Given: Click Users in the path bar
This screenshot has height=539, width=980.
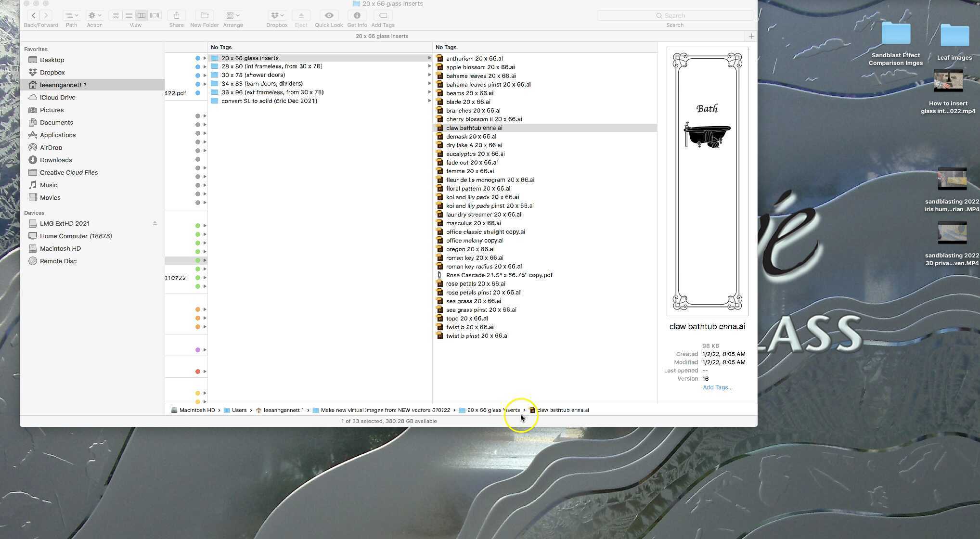Looking at the screenshot, I should point(239,410).
